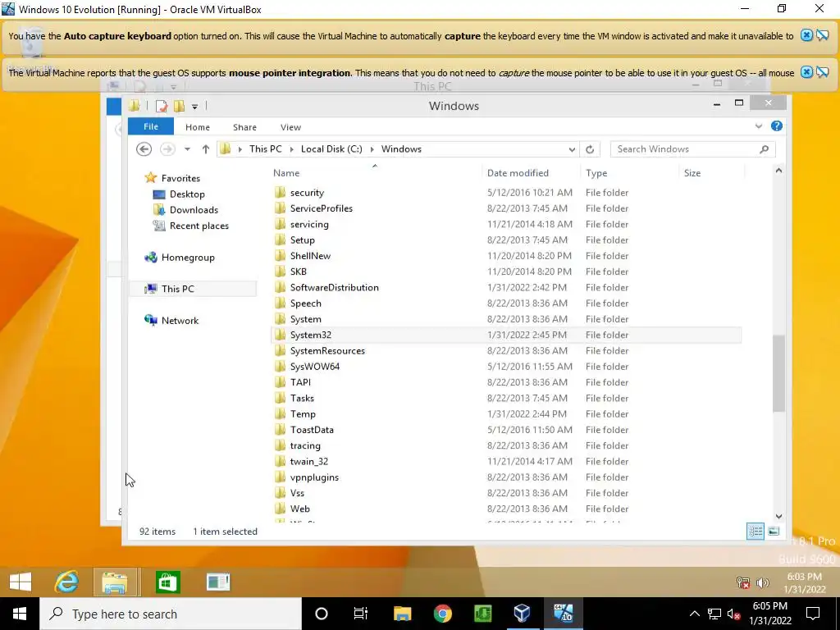The height and width of the screenshot is (630, 840).
Task: Select Homegroup in navigation pane
Action: (x=188, y=257)
